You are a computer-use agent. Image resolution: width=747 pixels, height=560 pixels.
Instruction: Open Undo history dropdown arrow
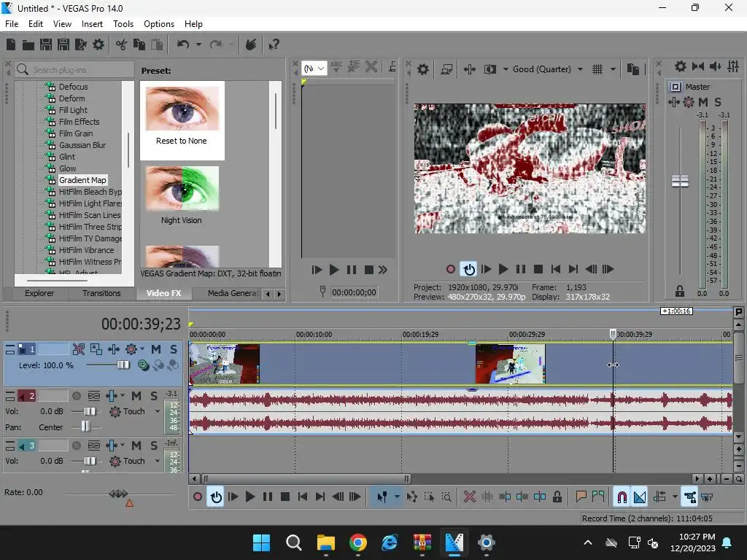tap(198, 44)
